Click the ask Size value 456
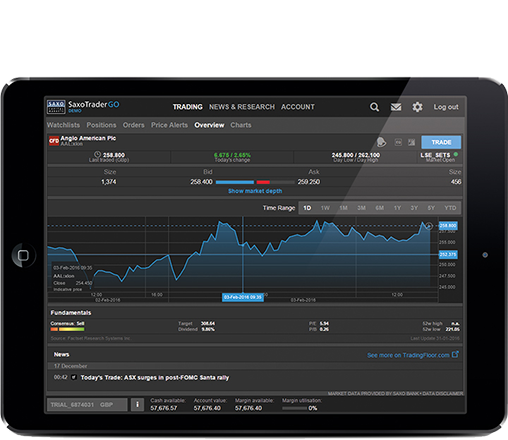This screenshot has width=508, height=440. pyautogui.click(x=456, y=182)
